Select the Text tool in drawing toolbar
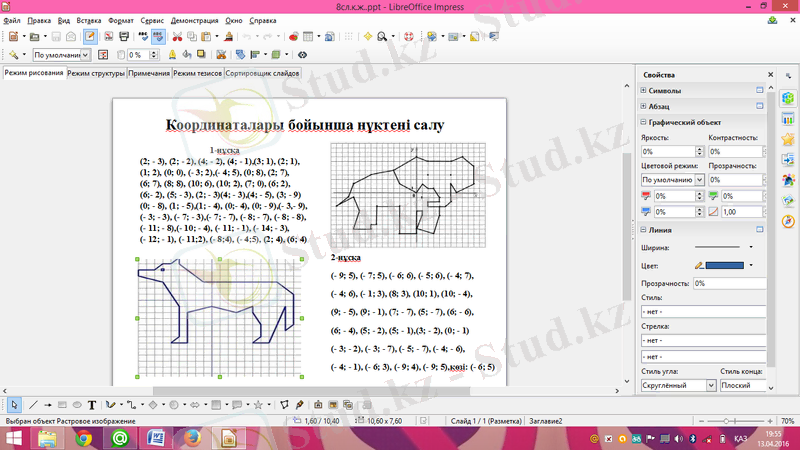Screen dimensions: 800x450 click(92, 405)
